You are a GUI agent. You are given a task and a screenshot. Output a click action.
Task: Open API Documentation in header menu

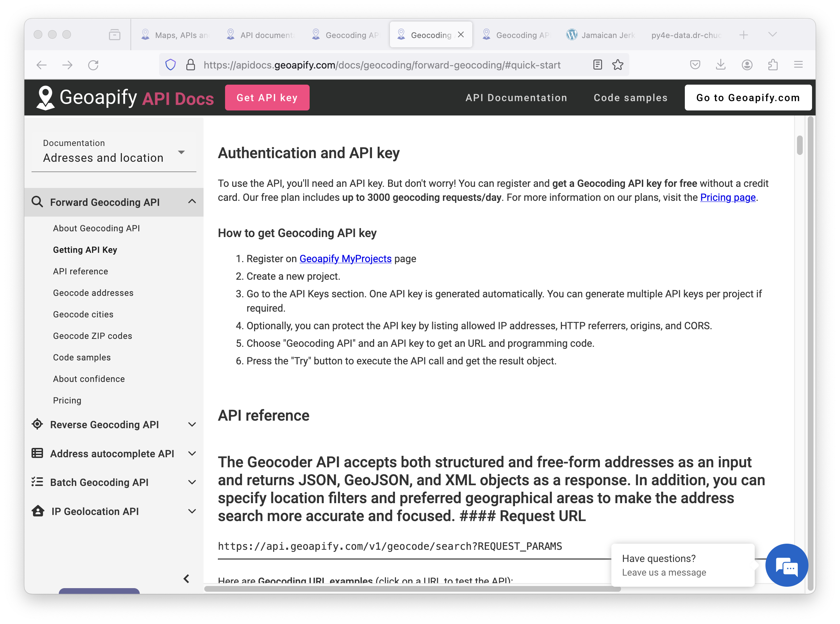pyautogui.click(x=516, y=98)
